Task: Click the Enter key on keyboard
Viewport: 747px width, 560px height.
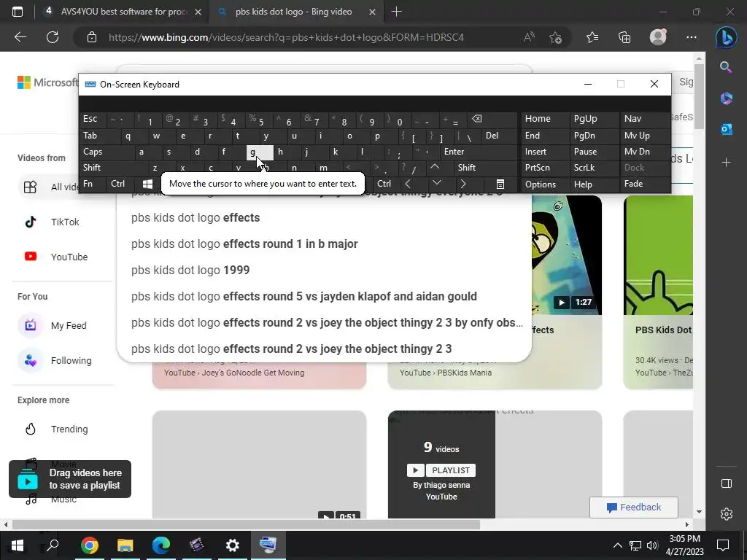Action: point(479,152)
